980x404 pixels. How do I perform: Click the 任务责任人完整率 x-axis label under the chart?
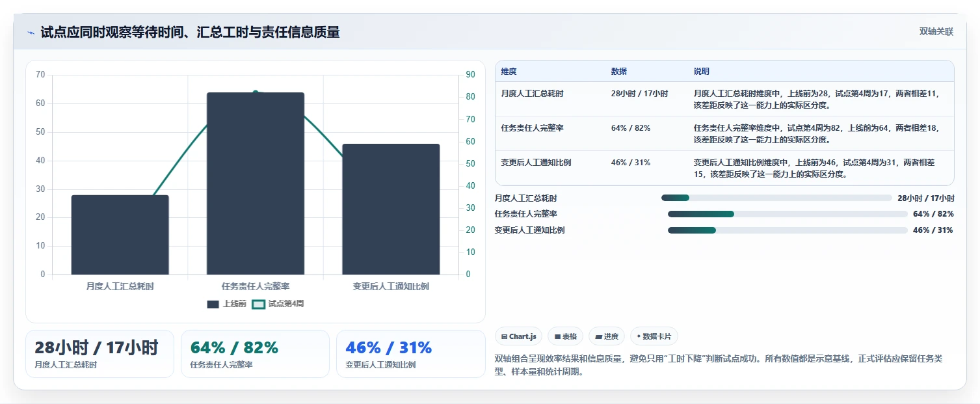[256, 286]
